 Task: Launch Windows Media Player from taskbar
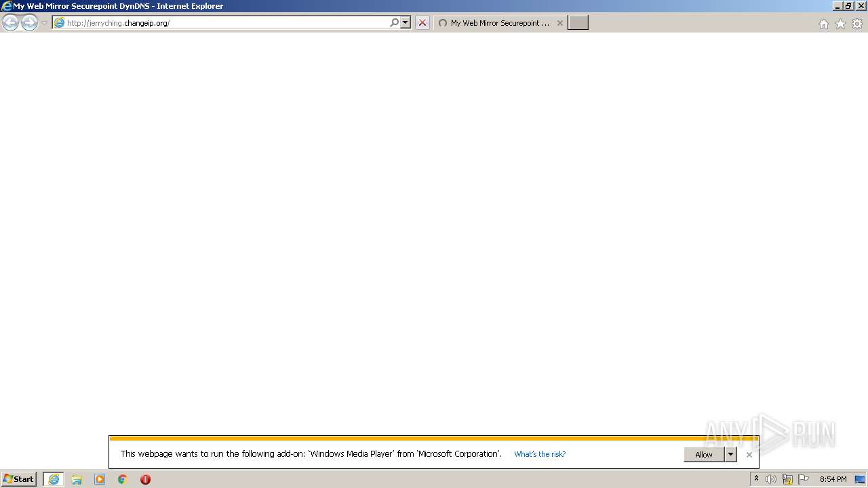100,479
